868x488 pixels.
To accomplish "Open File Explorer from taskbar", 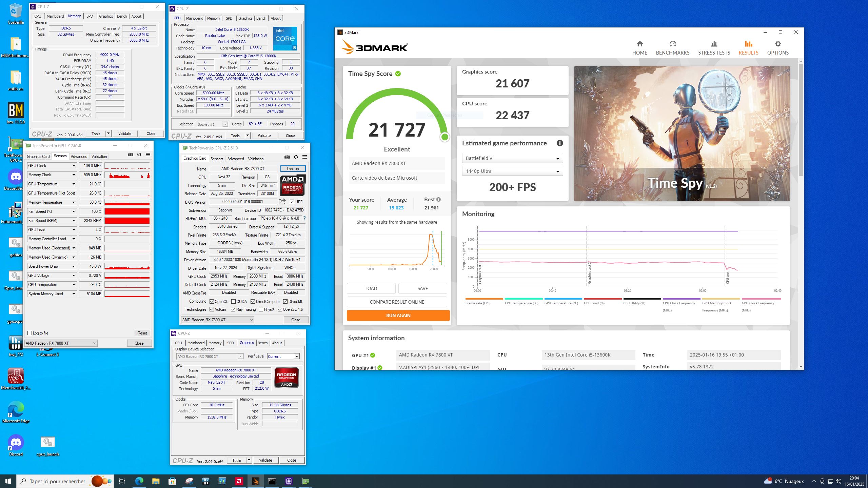I will click(x=156, y=481).
